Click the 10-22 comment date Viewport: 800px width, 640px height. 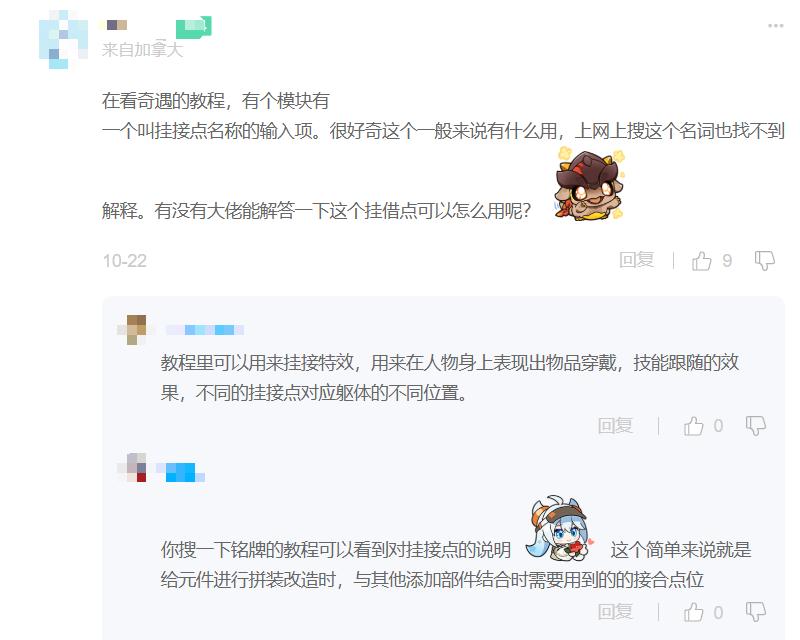[124, 261]
